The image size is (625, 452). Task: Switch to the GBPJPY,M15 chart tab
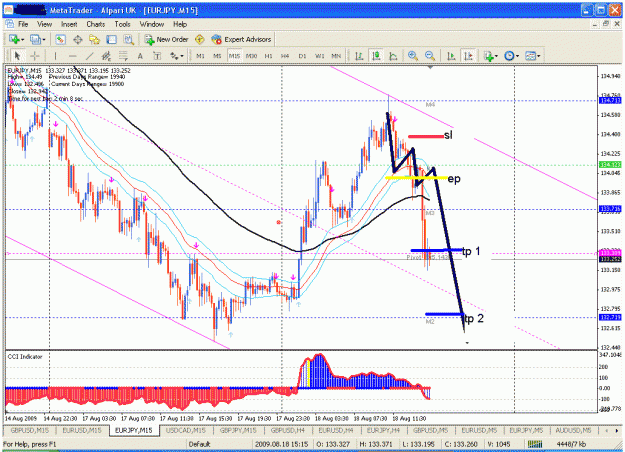click(x=238, y=430)
